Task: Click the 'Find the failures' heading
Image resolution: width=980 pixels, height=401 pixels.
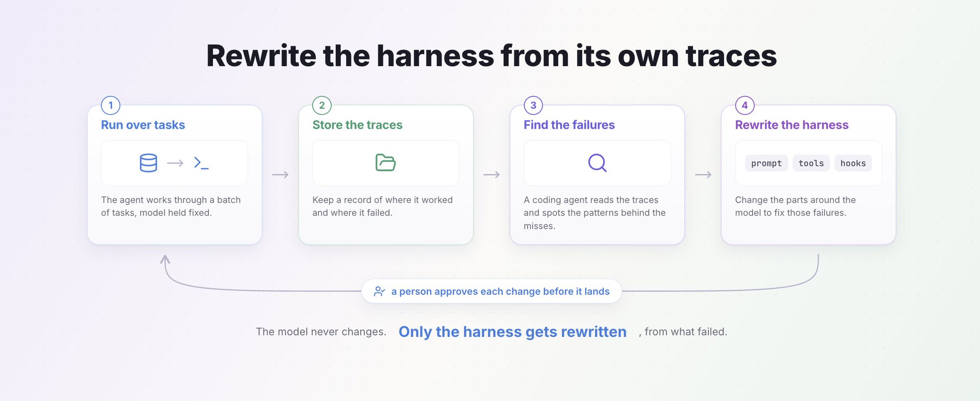Action: (x=569, y=125)
